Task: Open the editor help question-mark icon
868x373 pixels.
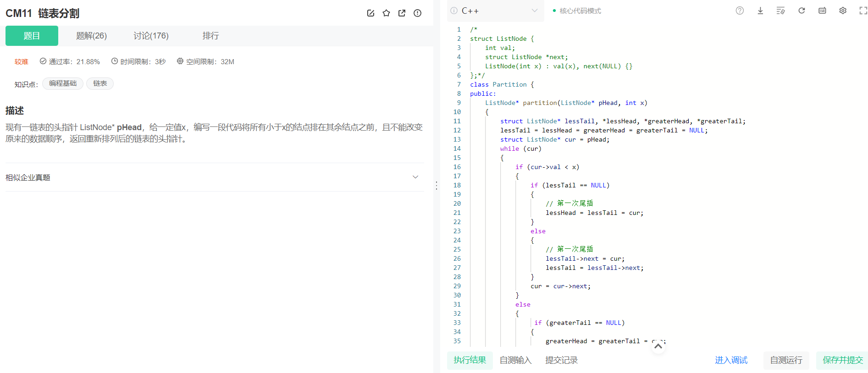Action: point(740,11)
